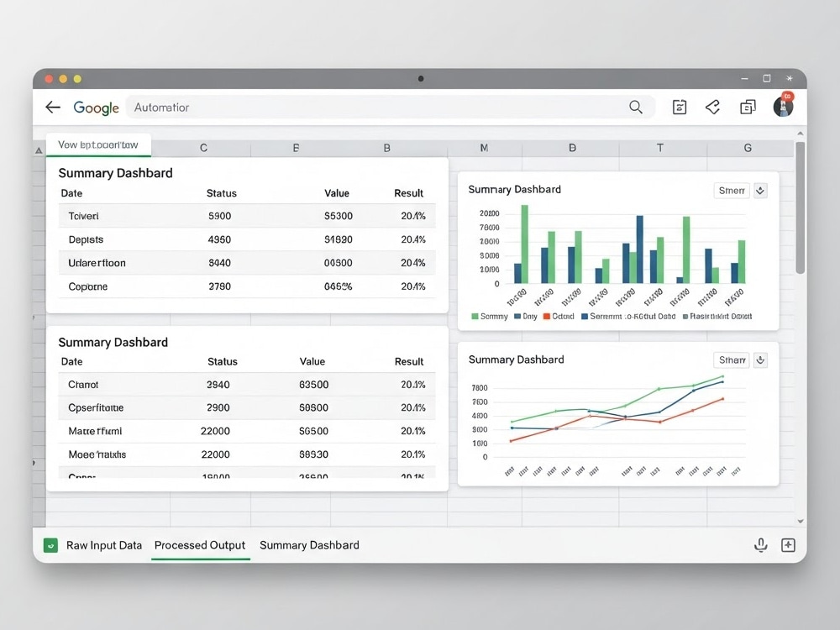840x630 pixels.
Task: Click Depists status cell 4960
Action: [219, 240]
